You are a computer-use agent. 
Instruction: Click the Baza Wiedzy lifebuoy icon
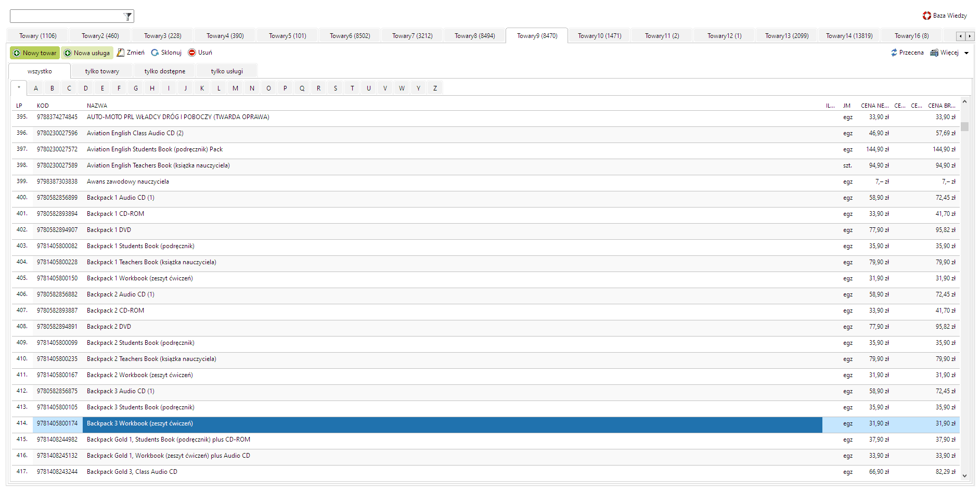point(926,16)
